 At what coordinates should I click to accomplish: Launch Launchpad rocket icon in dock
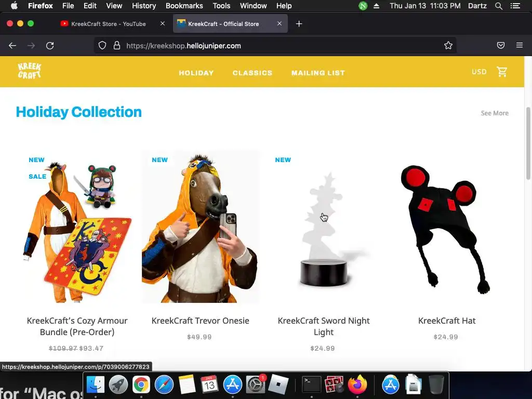click(x=118, y=385)
